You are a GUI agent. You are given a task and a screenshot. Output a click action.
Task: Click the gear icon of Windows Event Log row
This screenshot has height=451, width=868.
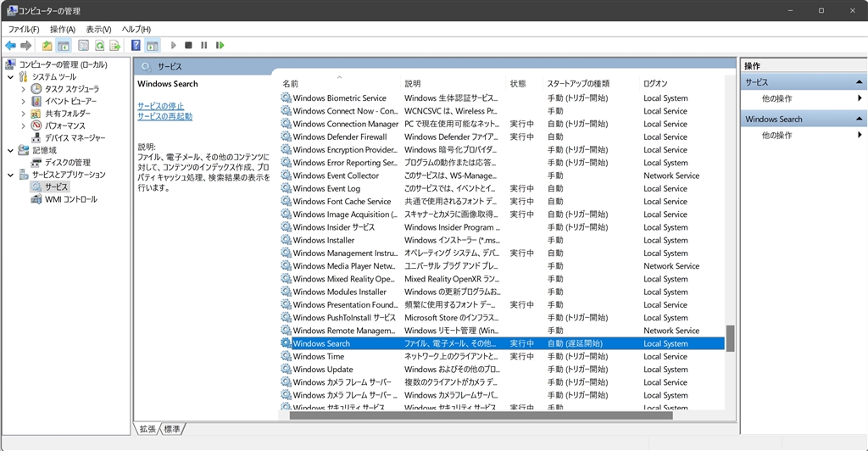286,188
